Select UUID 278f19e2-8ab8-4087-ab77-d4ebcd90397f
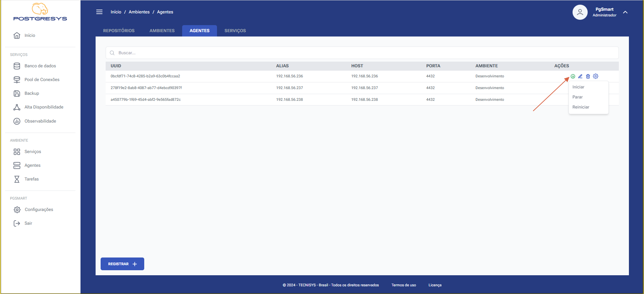Screen dimensions: 644x294 point(146,88)
